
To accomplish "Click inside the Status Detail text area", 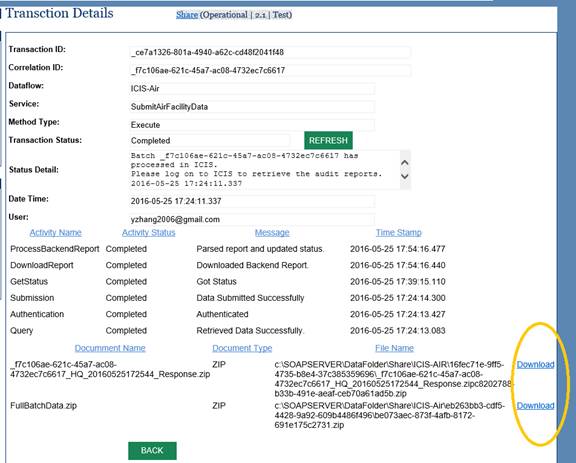I will click(264, 169).
